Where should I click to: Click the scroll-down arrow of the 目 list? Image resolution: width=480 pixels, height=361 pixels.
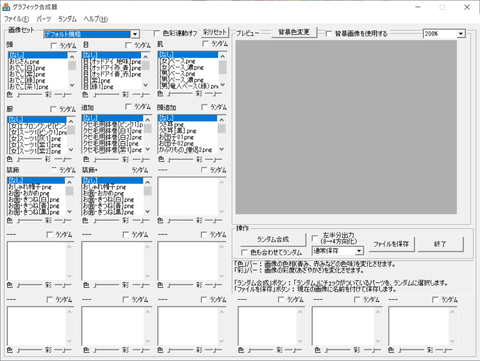pyautogui.click(x=146, y=85)
